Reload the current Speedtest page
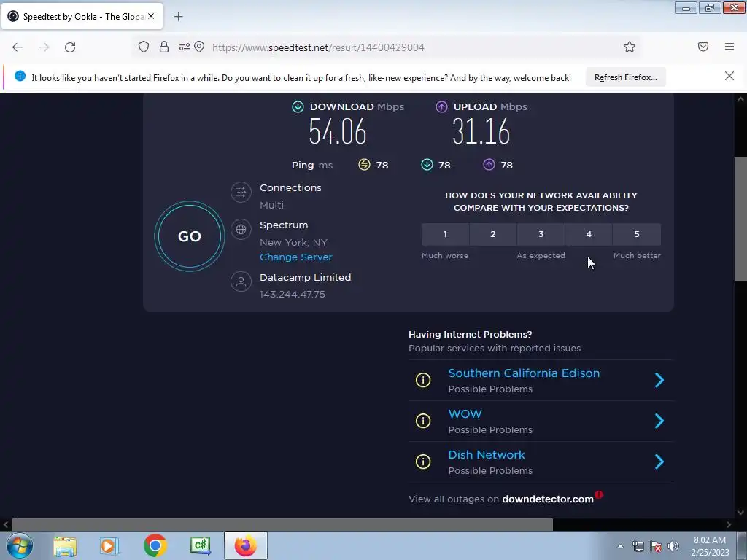747x560 pixels. [x=70, y=47]
